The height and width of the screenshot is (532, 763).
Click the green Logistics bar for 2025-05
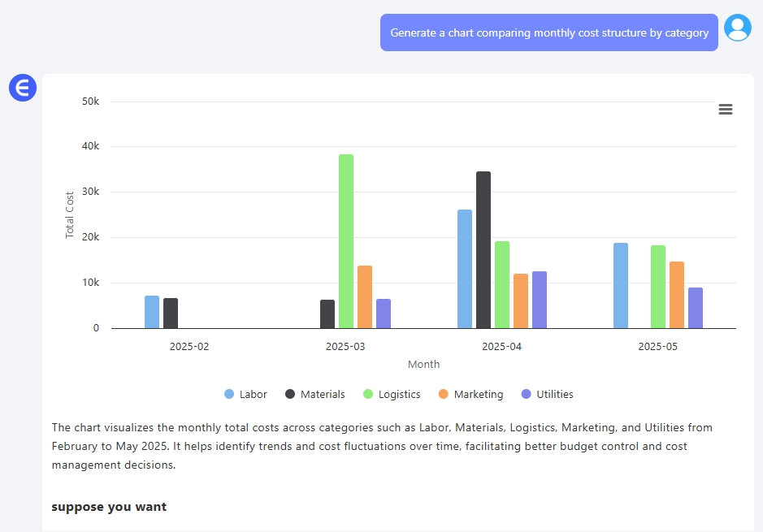(658, 287)
